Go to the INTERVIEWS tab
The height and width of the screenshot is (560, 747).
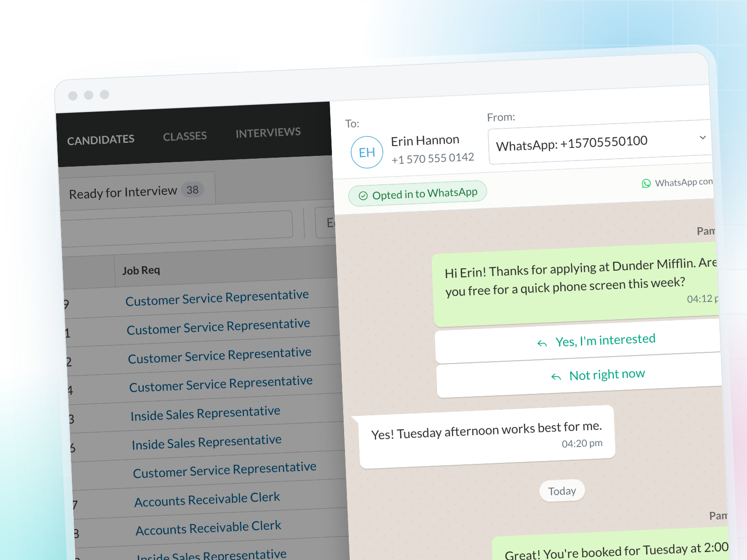(x=268, y=133)
